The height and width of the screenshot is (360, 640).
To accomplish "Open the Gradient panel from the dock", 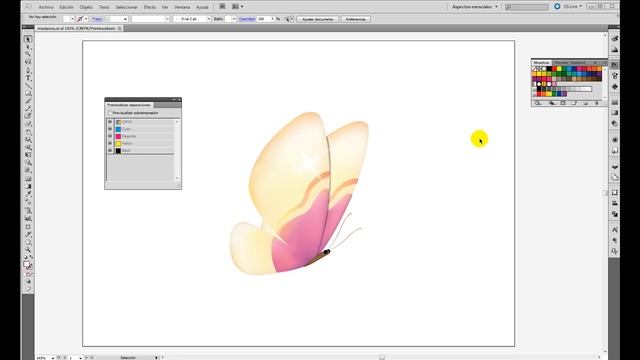I will point(615,113).
